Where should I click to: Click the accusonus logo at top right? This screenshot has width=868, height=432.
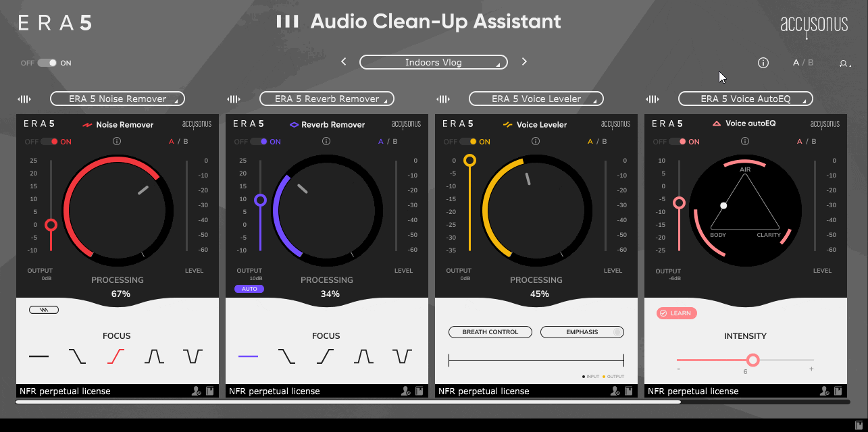tap(814, 26)
